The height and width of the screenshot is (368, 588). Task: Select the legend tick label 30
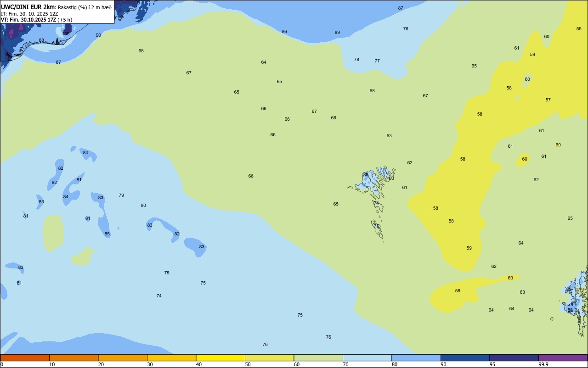click(150, 364)
